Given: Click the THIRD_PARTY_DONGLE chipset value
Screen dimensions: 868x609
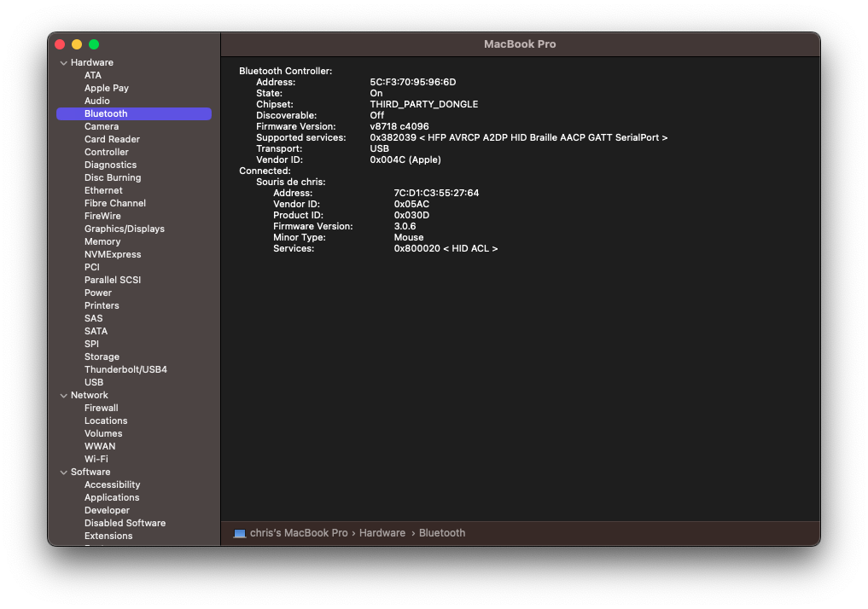Looking at the screenshot, I should coord(424,104).
